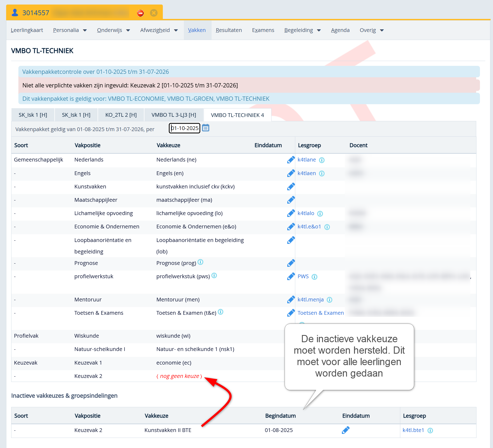The width and height of the screenshot is (493, 448).
Task: Open the KO_2TL 2 [H] tab
Action: (x=121, y=115)
